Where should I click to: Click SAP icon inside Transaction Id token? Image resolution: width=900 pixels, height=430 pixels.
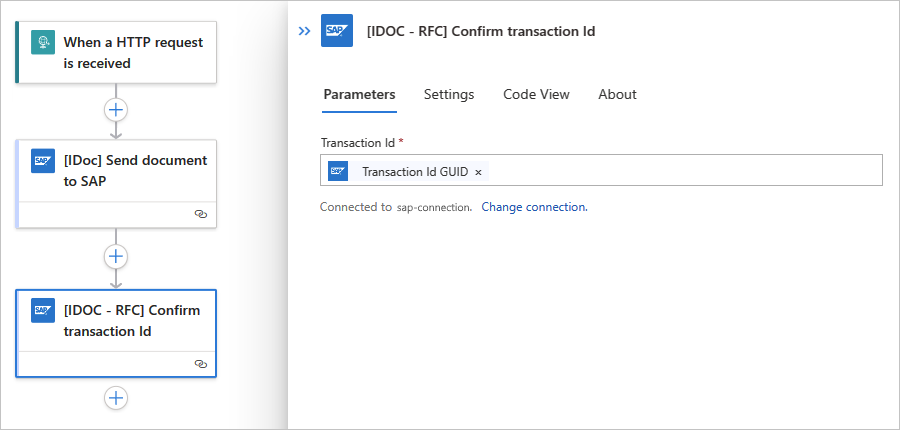(x=339, y=171)
